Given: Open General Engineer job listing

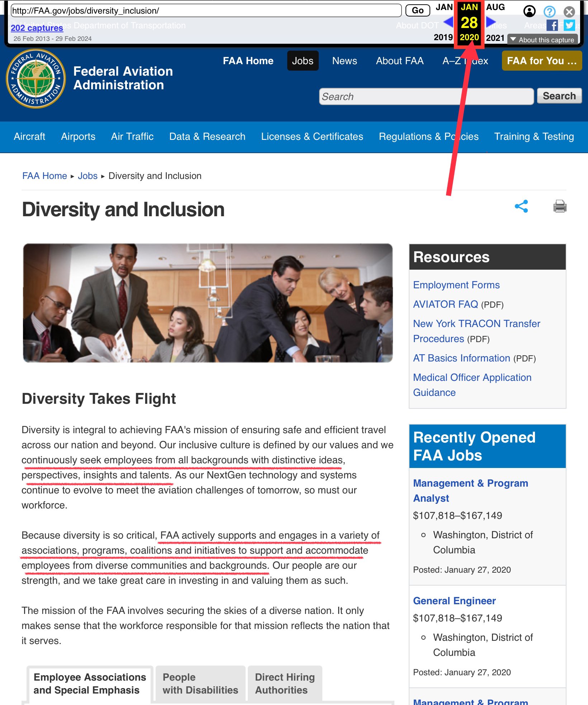Looking at the screenshot, I should click(x=454, y=601).
